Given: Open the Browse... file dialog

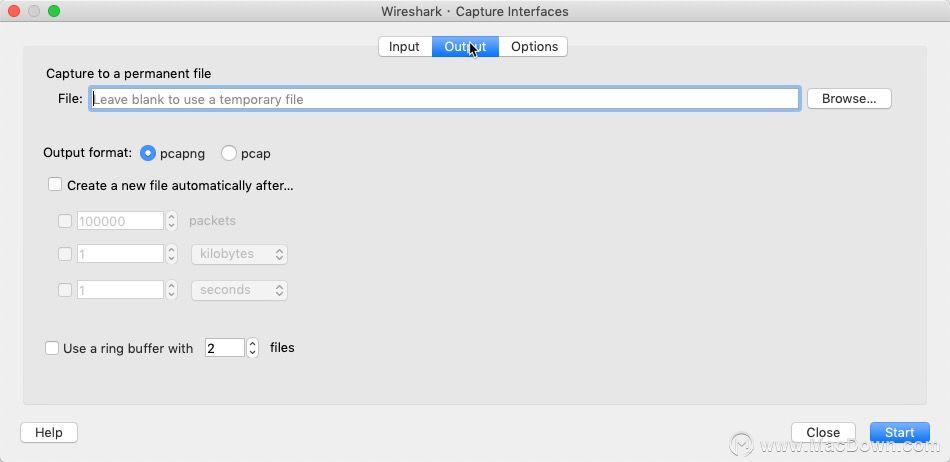Looking at the screenshot, I should (x=849, y=99).
